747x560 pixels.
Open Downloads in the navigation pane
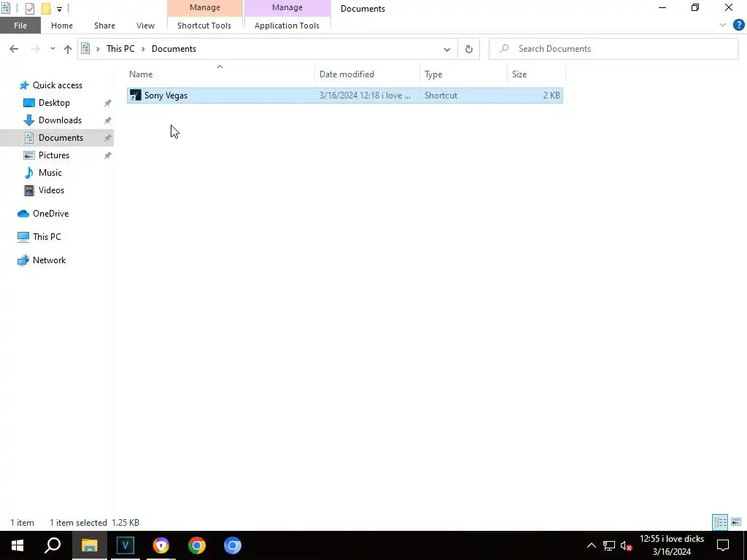click(x=60, y=120)
